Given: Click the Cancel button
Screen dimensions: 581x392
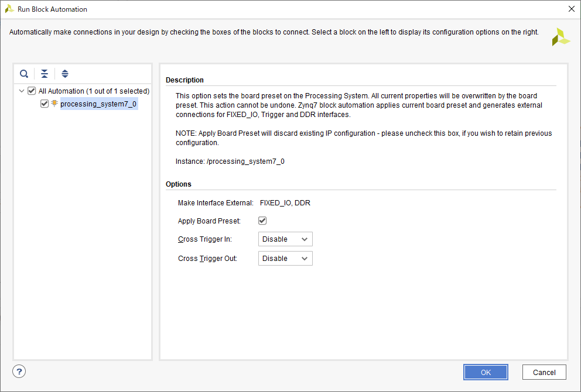Looking at the screenshot, I should [544, 372].
